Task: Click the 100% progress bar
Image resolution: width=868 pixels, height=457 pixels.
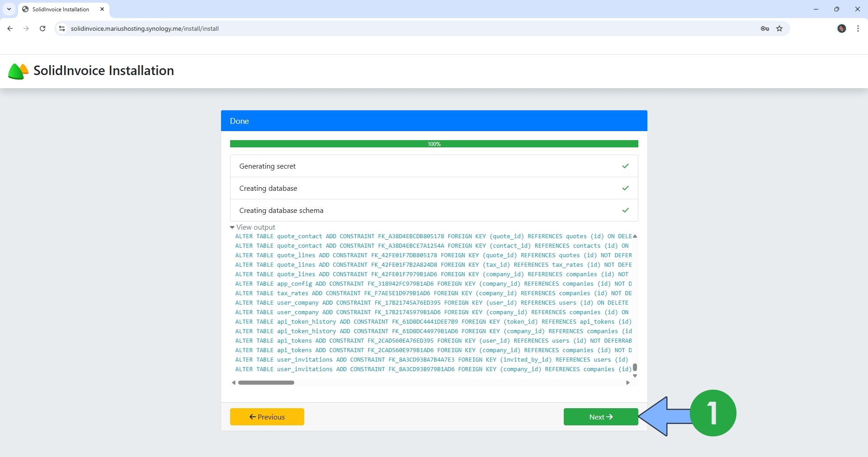Action: (434, 144)
